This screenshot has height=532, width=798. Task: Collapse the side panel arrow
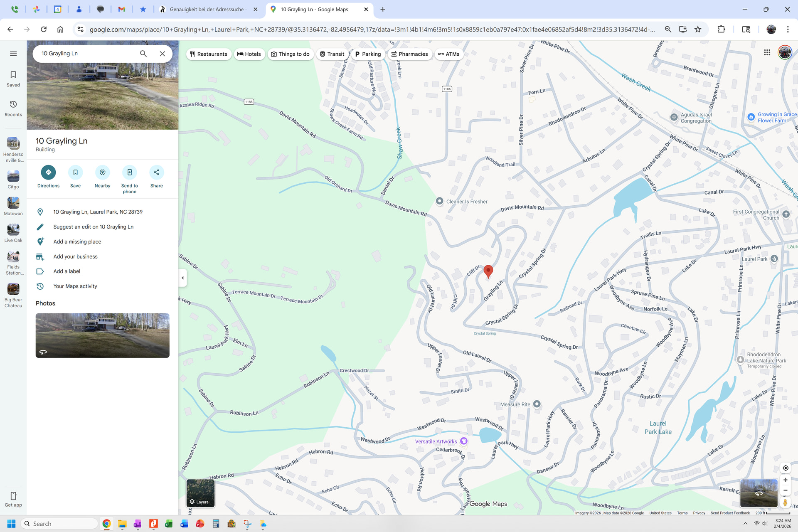pos(182,278)
